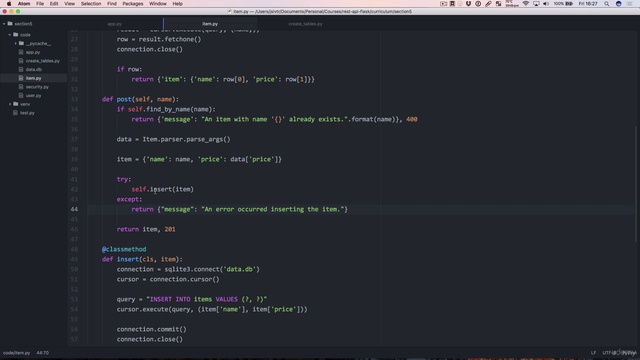Click the file icon beside test.py
Viewport: 640px width, 360px height.
16,113
